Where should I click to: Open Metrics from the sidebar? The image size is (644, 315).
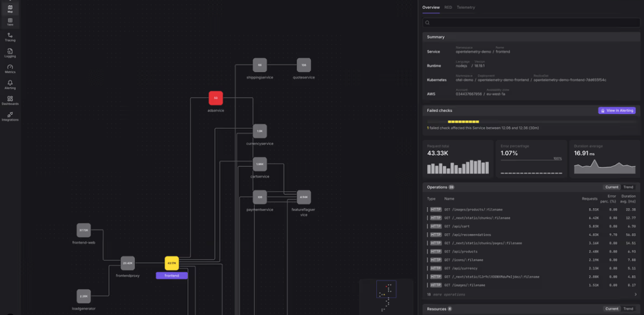coord(10,69)
